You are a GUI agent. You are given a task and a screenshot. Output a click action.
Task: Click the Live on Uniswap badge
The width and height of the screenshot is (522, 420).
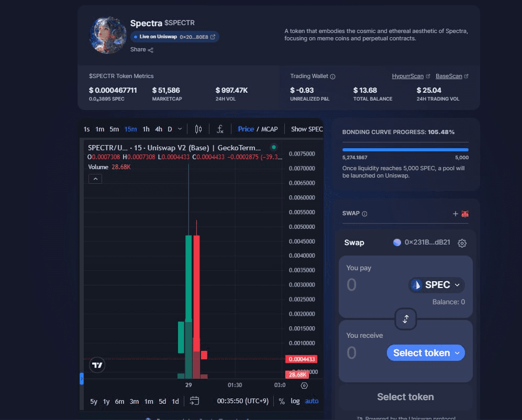point(174,37)
